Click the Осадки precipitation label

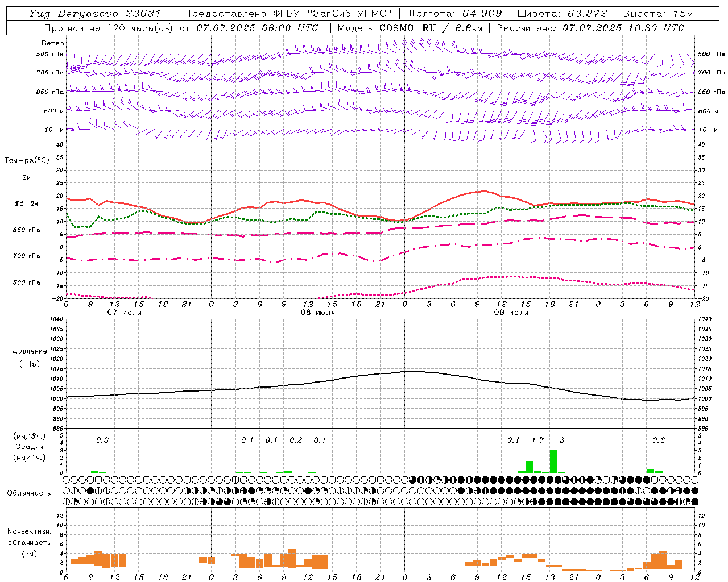point(30,447)
